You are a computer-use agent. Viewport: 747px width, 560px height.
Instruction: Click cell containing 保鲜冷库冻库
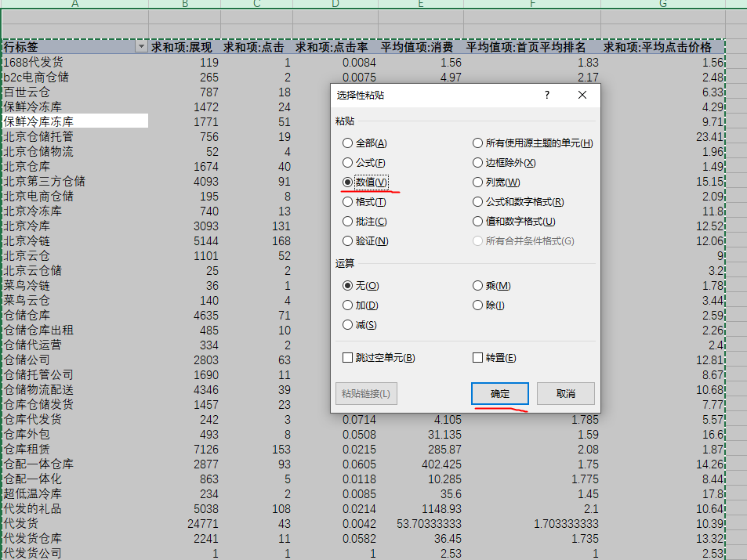coord(74,121)
